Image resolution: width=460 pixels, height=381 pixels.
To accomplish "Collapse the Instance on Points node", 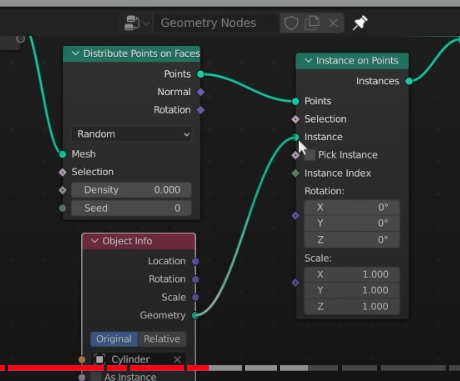I will (308, 61).
